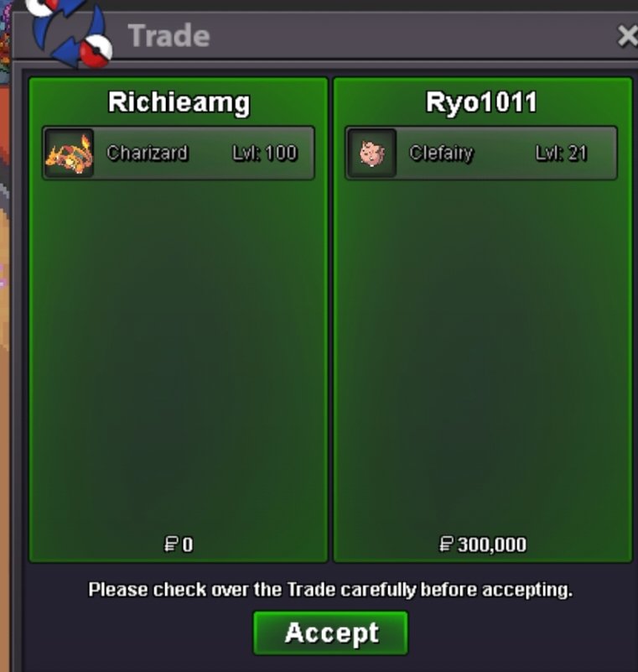
Task: Select the Charizard sprite icon
Action: tap(70, 153)
